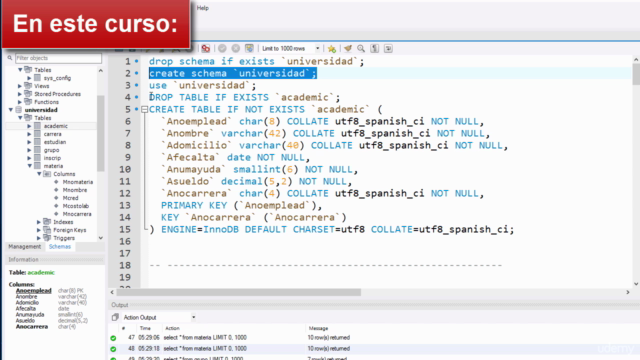Click the 'Anoemplead' column in the Information panel
640x360 pixels.
pyautogui.click(x=33, y=291)
